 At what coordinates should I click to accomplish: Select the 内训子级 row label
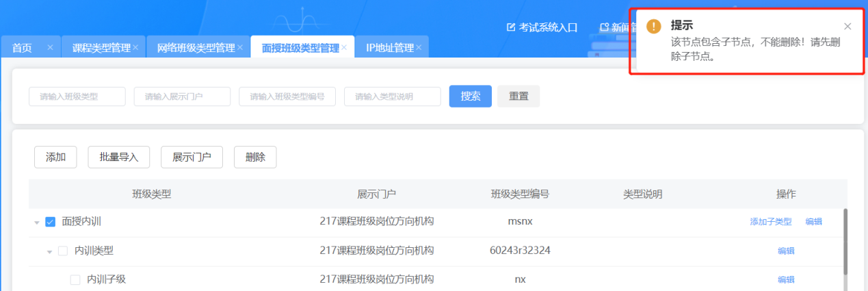coord(106,279)
